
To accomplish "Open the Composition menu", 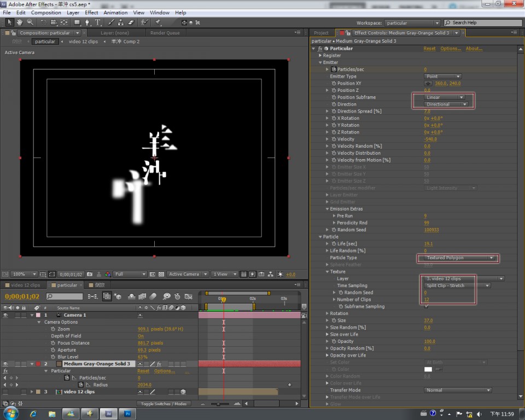I will [x=46, y=13].
